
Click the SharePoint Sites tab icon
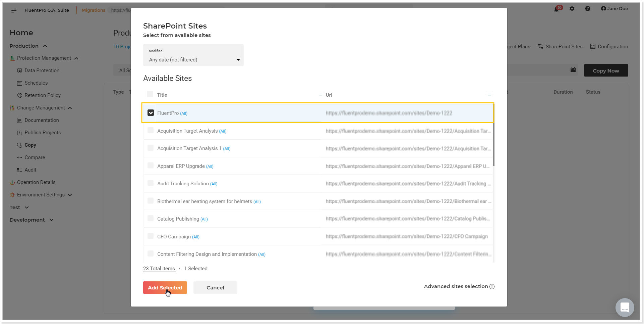pyautogui.click(x=541, y=46)
